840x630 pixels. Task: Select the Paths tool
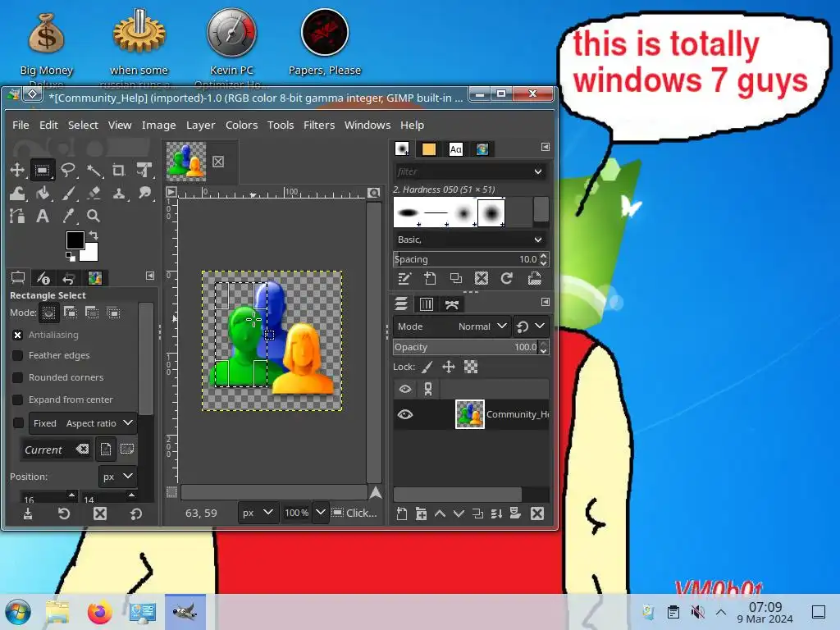coord(17,216)
